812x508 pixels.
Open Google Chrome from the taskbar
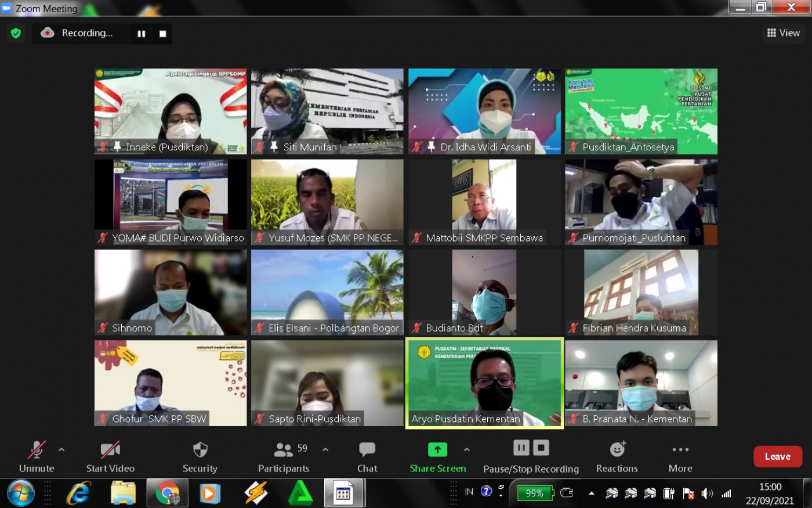pyautogui.click(x=167, y=493)
